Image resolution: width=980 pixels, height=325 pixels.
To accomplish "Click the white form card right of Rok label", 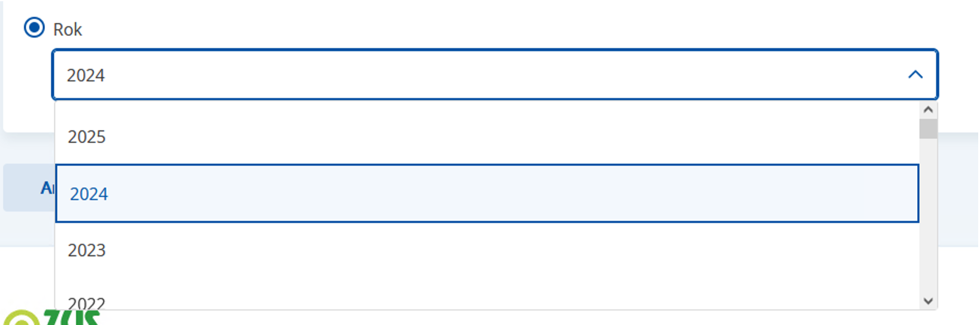I will (x=479, y=27).
